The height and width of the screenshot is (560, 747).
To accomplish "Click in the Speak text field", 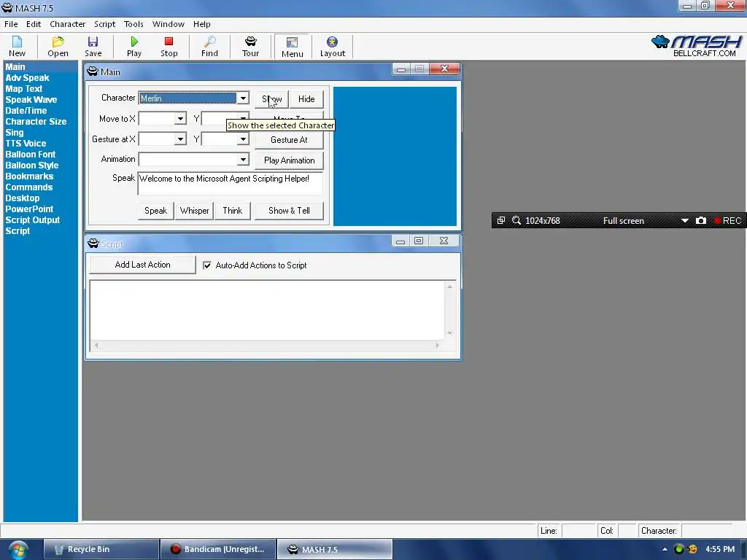I will click(230, 183).
